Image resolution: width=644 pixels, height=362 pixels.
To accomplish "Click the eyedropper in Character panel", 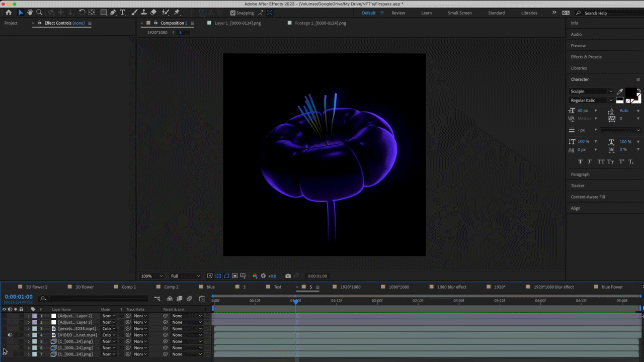I will [620, 92].
